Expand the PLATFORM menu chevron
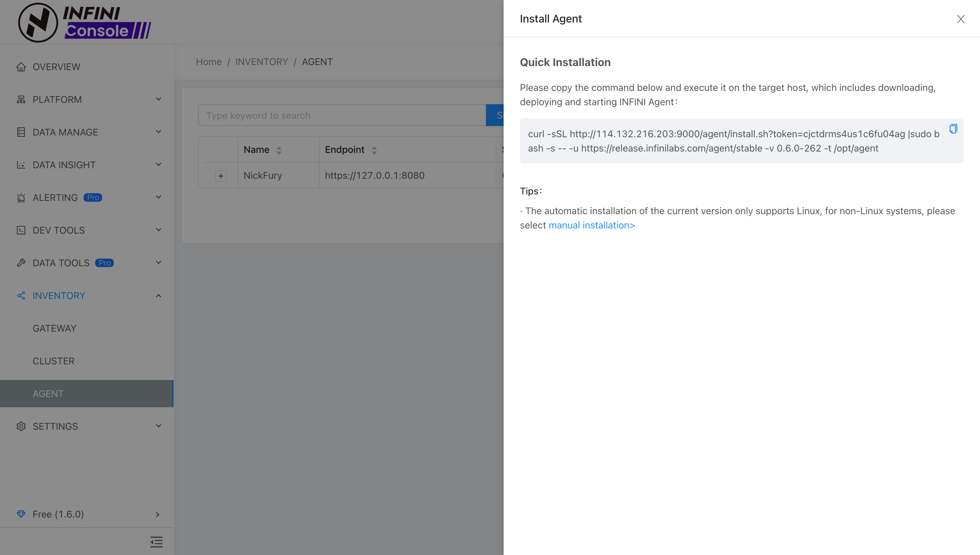The image size is (980, 555). 159,99
